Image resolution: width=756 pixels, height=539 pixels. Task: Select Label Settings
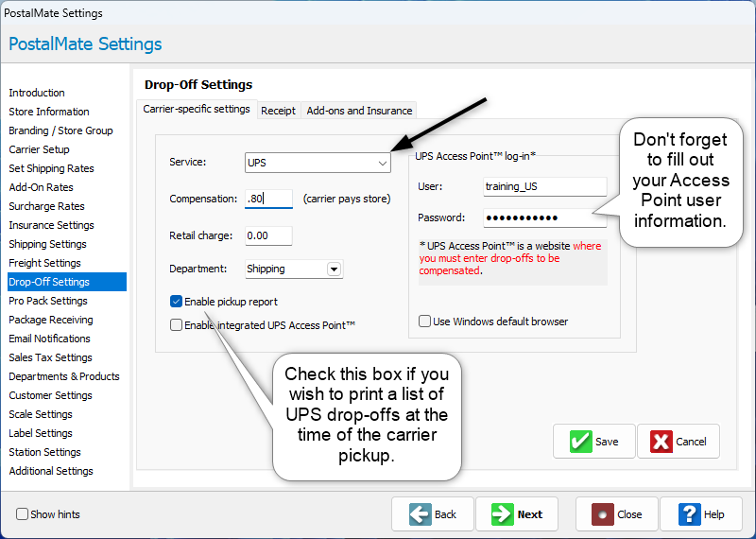pos(41,433)
